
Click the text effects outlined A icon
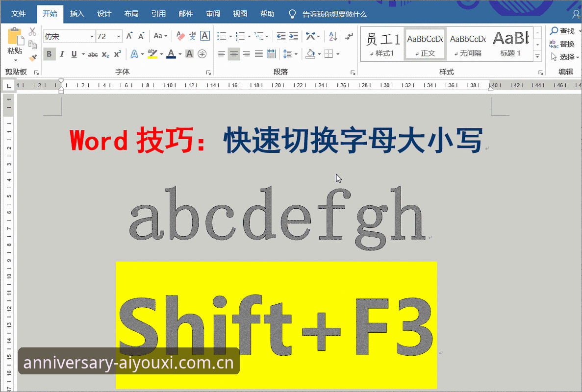point(134,54)
